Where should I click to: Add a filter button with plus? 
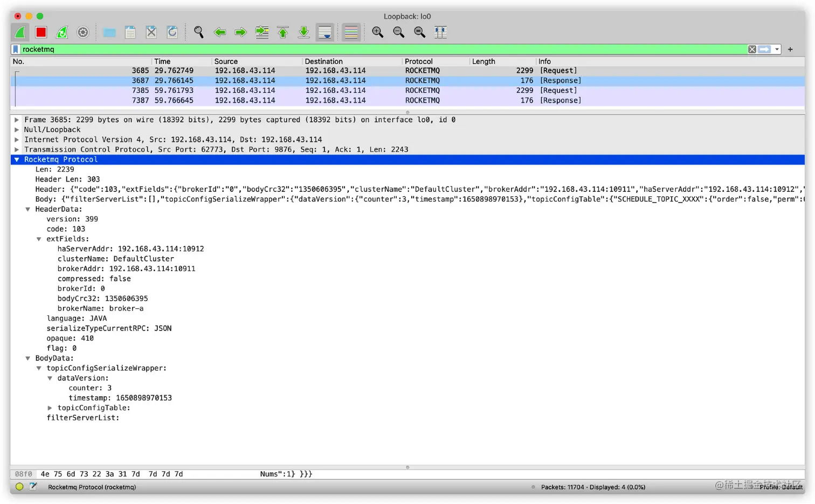click(790, 49)
